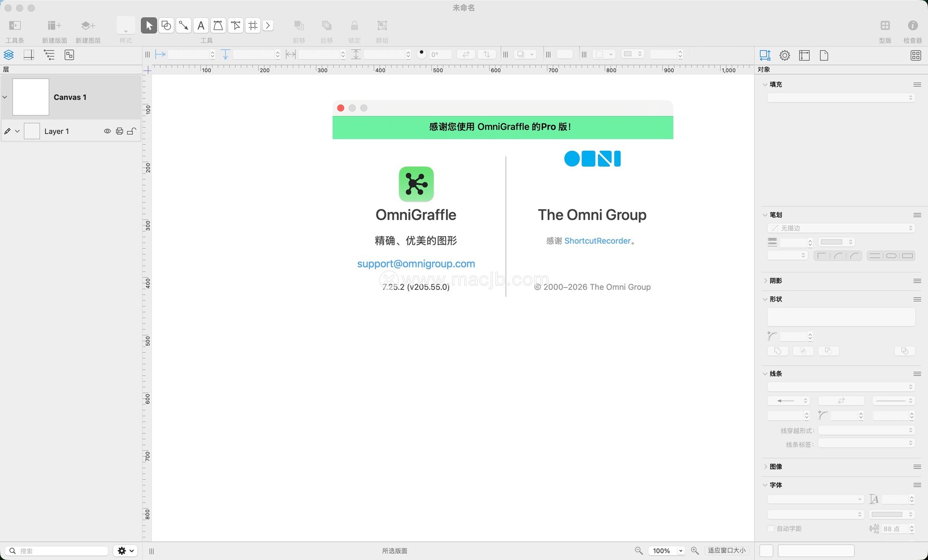Select the Point editor tool

236,26
